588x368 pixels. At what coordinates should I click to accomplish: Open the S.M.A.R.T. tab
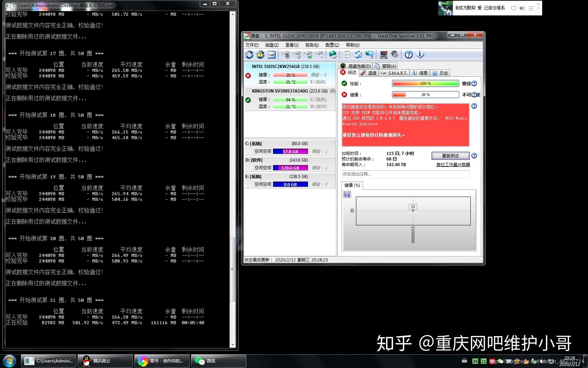tap(394, 73)
